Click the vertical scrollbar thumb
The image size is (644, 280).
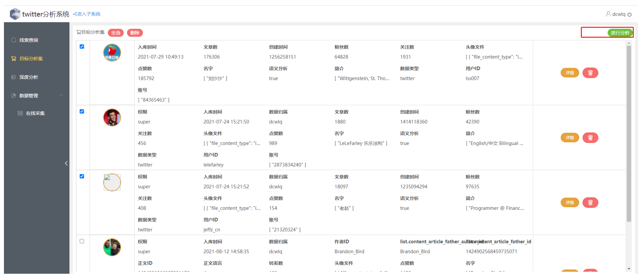tap(629, 134)
